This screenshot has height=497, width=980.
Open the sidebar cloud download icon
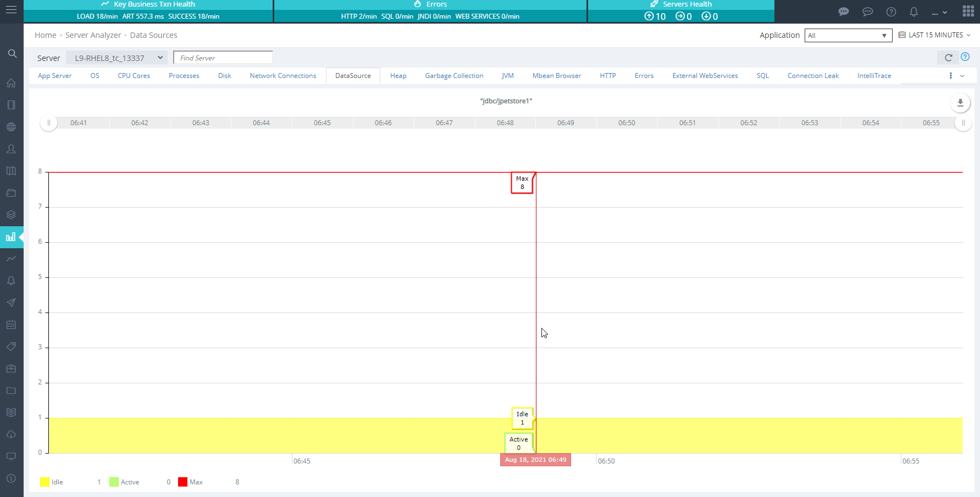coord(11,434)
